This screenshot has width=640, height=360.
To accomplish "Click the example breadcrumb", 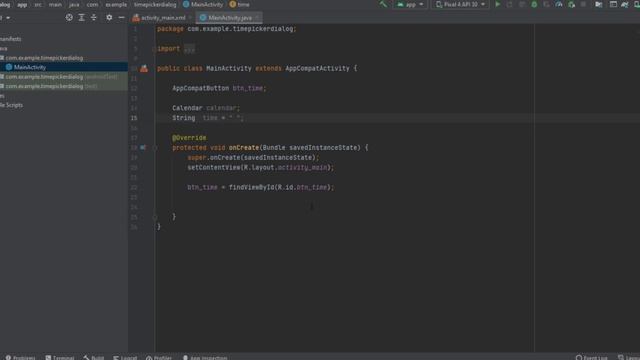I will 116,4.
